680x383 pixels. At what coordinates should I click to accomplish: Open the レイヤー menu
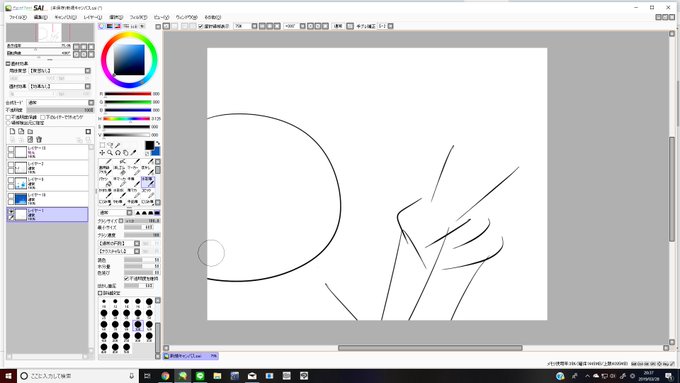point(92,17)
